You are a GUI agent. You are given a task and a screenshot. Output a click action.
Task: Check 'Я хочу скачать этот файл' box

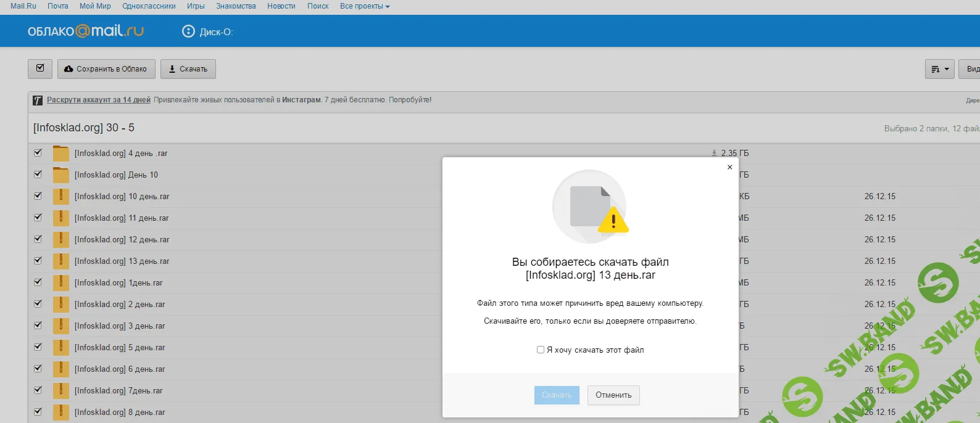(x=541, y=350)
